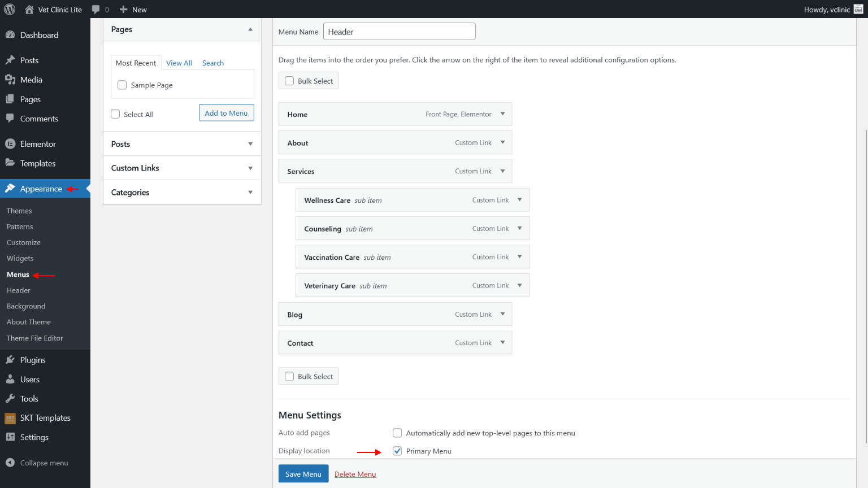Open Themes under Appearance
The height and width of the screenshot is (488, 868).
pos(19,211)
